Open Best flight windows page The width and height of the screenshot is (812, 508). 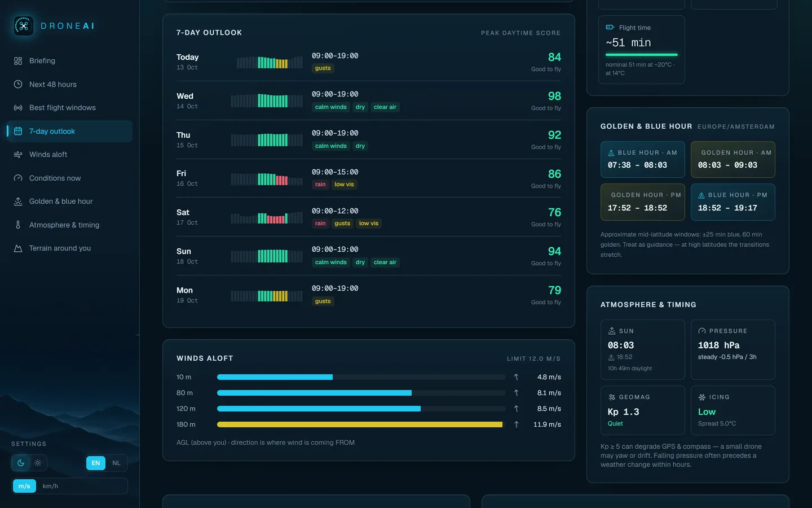[x=69, y=108]
